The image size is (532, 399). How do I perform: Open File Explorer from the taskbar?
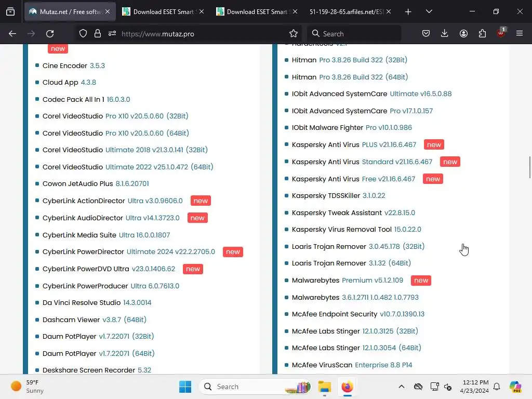[x=324, y=387]
